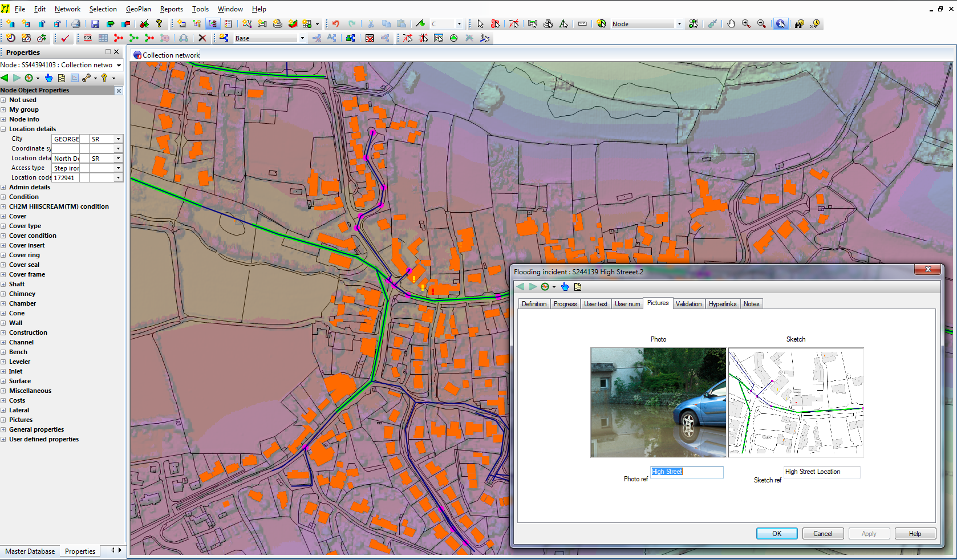
Task: Open the Reports menu
Action: point(171,9)
